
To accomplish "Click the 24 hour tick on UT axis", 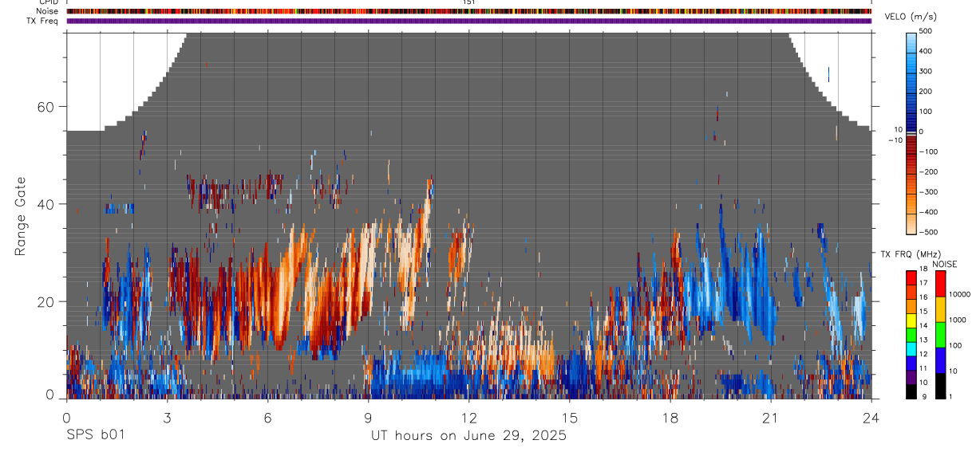I will (x=871, y=416).
